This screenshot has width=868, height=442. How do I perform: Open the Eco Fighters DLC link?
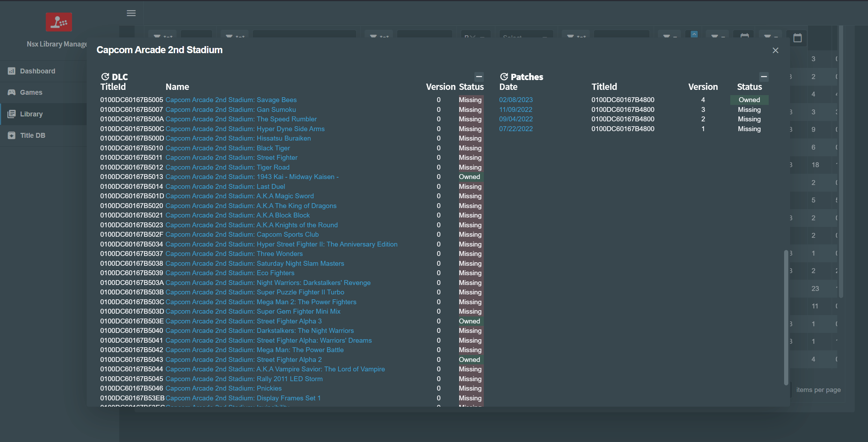coord(230,273)
